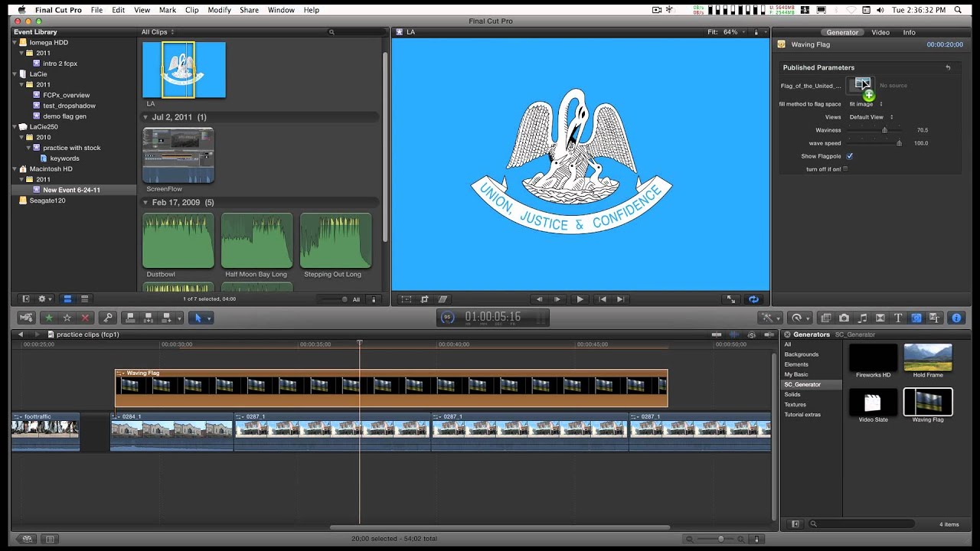Viewport: 980px width, 551px height.
Task: Open the Transitions browser icon
Action: pos(880,318)
